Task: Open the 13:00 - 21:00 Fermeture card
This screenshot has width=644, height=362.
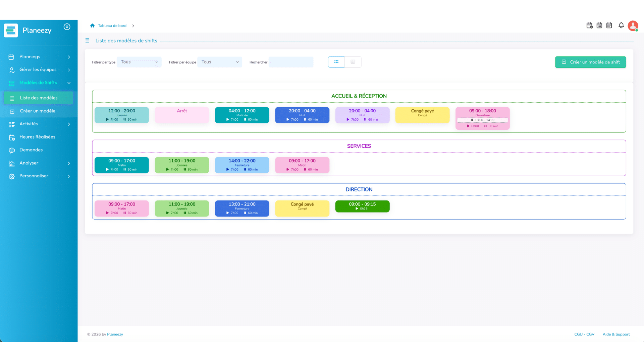Action: [x=242, y=208]
